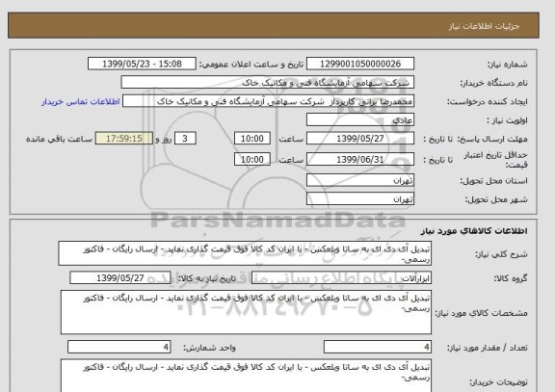Viewport: 555px width, 392px height.
Task: Click the حداقل تاریخ اعتبار قیمت label
Action: coord(495,160)
